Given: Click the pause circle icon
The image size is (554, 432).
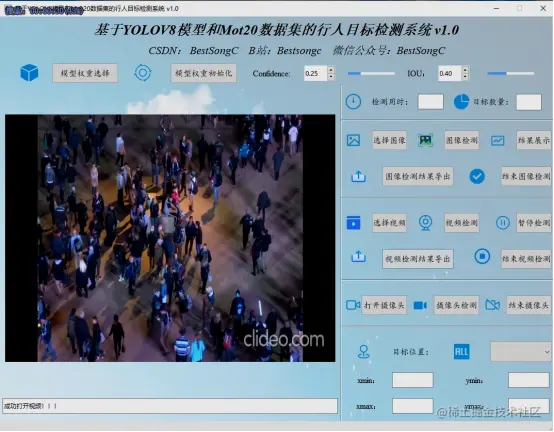Looking at the screenshot, I should coord(502,223).
